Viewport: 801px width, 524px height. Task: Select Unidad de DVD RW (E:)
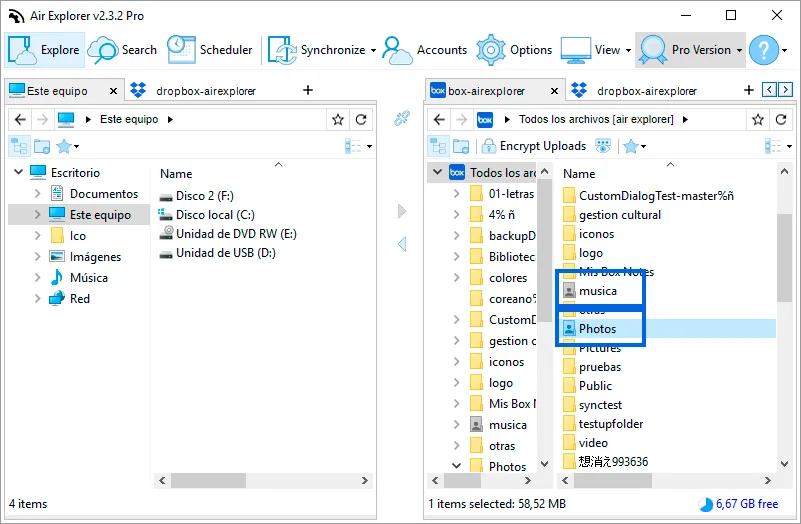(x=236, y=234)
